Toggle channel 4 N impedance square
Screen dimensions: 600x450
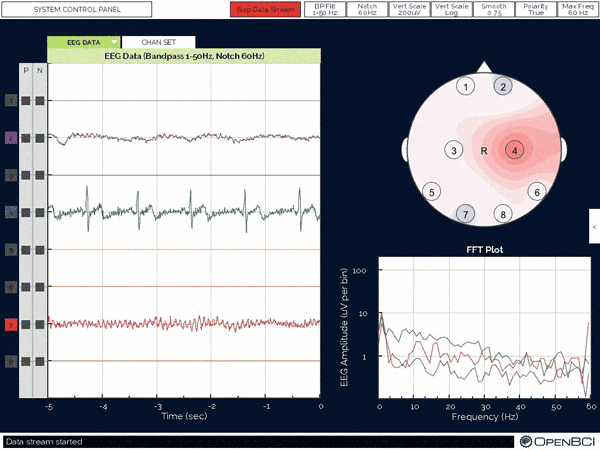[x=40, y=212]
